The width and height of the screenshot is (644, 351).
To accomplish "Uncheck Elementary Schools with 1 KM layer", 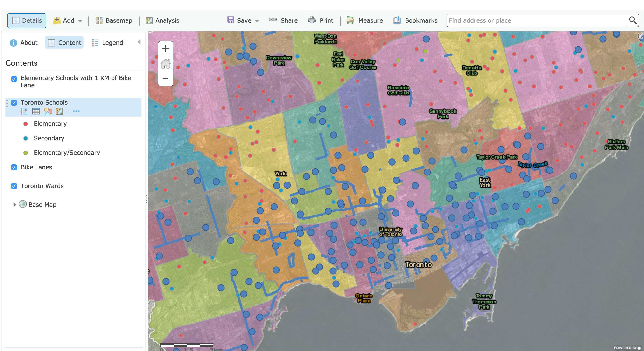I will (x=14, y=79).
